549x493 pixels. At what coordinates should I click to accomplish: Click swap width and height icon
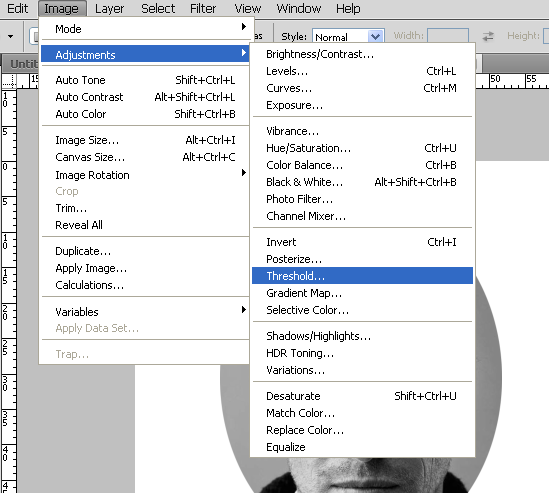tap(488, 36)
